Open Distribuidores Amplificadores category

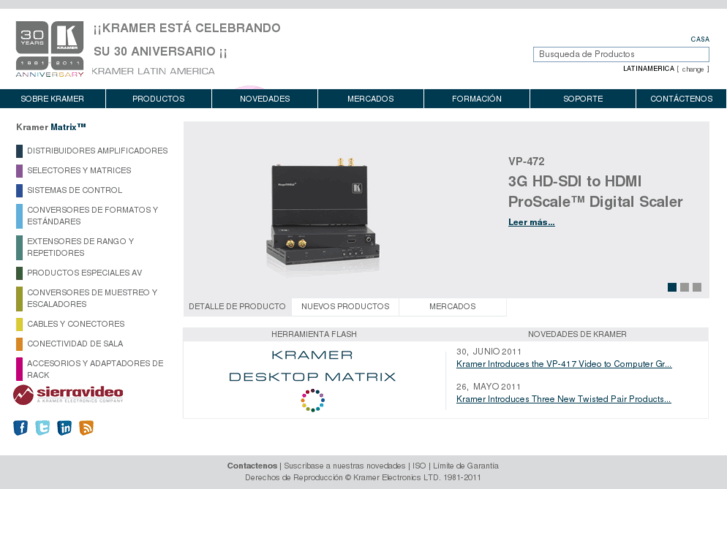pos(97,151)
